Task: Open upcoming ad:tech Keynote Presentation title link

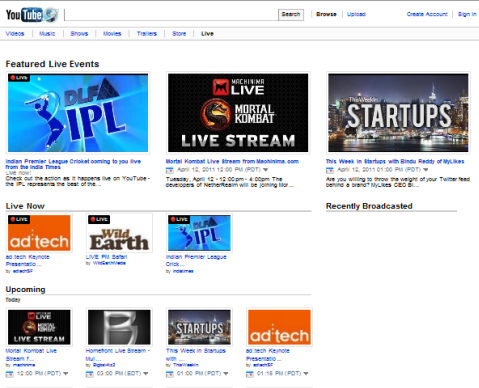Action: point(268,355)
